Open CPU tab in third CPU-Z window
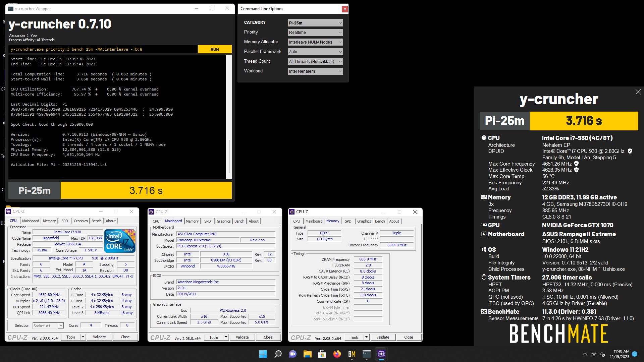 point(297,221)
